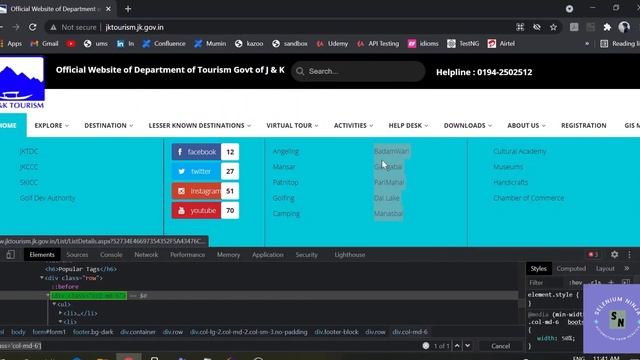Collapse the div class row node
Screen dimensions: 640x360
(42, 278)
